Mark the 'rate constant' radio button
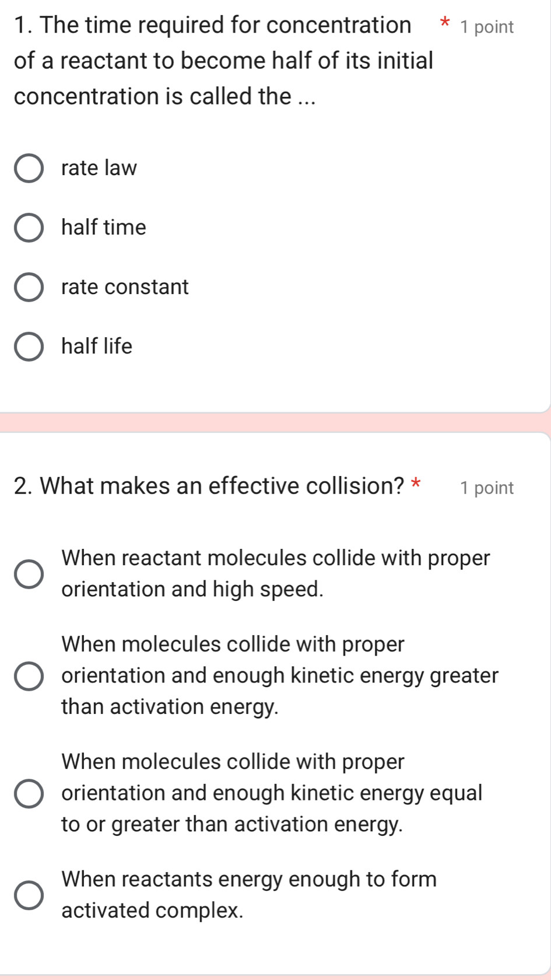The image size is (551, 980). [x=29, y=288]
